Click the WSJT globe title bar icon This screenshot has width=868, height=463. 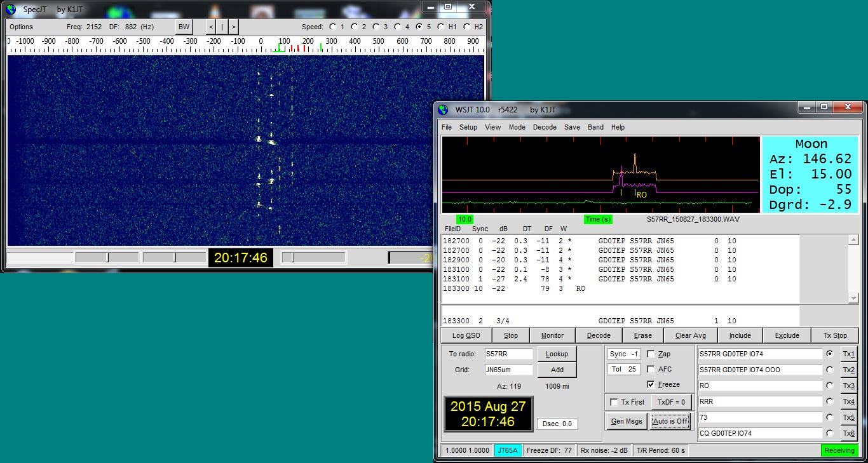tap(443, 110)
